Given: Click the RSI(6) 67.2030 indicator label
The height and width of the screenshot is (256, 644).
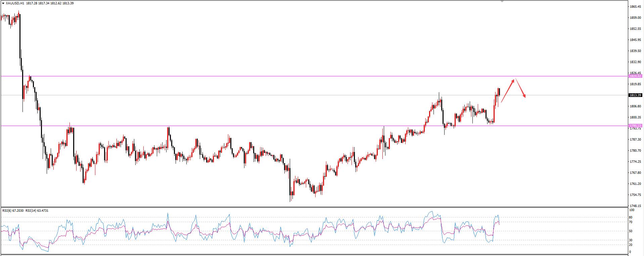Looking at the screenshot, I should 13,211.
